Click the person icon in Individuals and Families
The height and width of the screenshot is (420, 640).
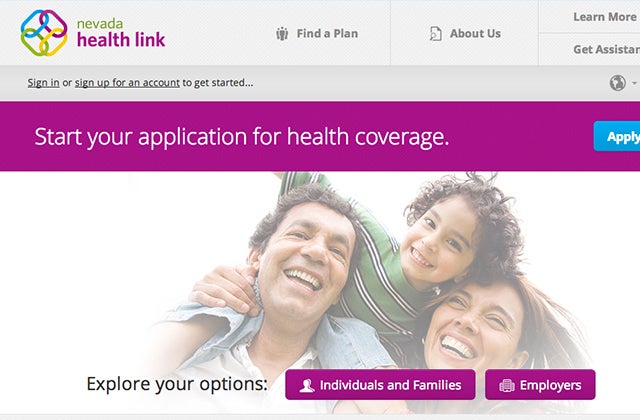(x=307, y=385)
